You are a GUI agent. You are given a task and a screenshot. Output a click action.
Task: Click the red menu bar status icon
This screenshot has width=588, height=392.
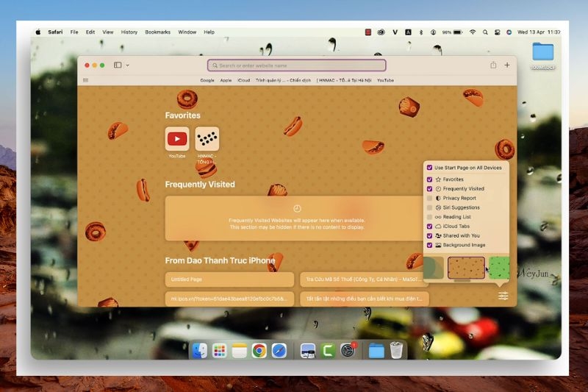(x=368, y=32)
